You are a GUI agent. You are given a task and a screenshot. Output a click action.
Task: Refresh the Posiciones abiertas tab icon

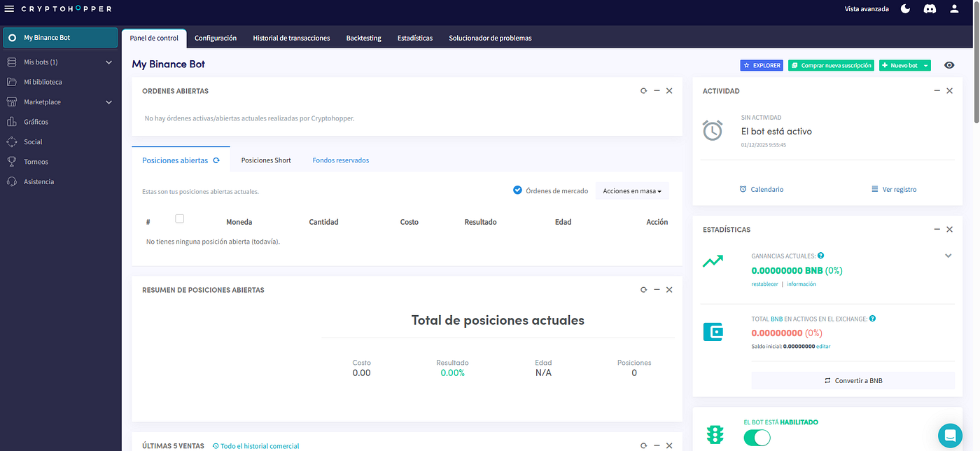pyautogui.click(x=216, y=160)
